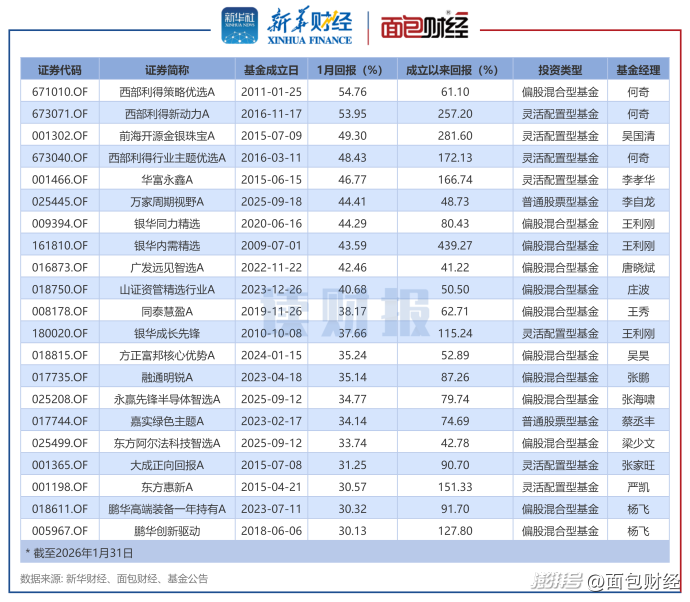Open the 银华内需精选 fund entry
Screen dimensions: 690x602
pos(167,245)
